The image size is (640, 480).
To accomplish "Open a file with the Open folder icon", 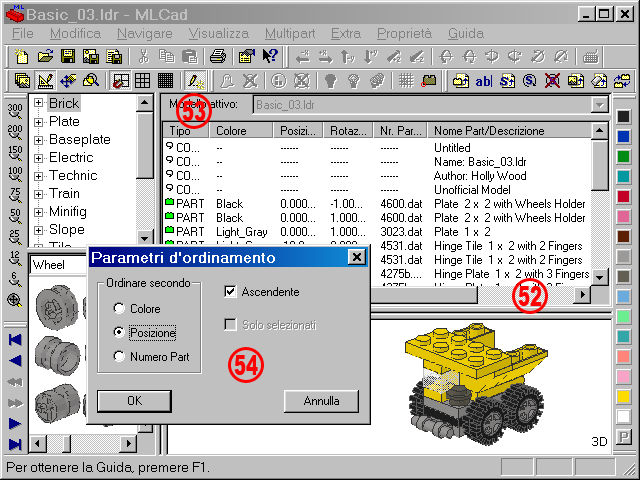I will [x=45, y=56].
